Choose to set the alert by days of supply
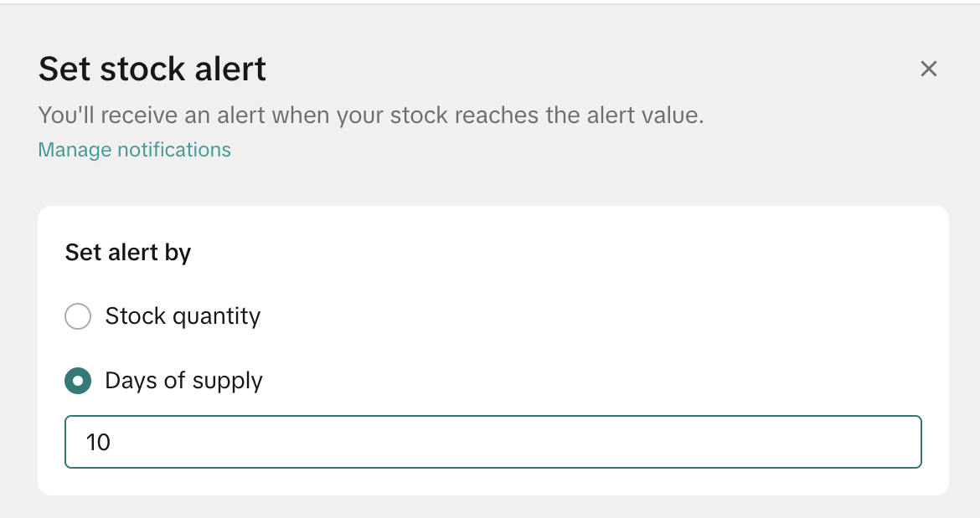This screenshot has width=980, height=518. (x=78, y=382)
